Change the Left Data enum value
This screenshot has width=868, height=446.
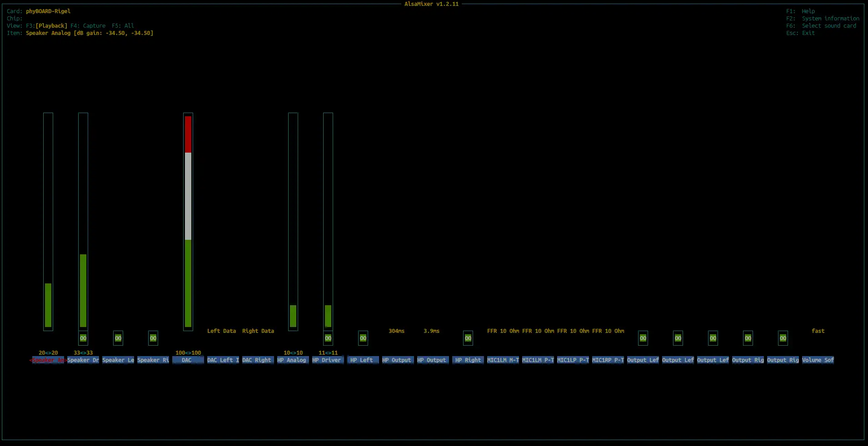[x=221, y=331]
